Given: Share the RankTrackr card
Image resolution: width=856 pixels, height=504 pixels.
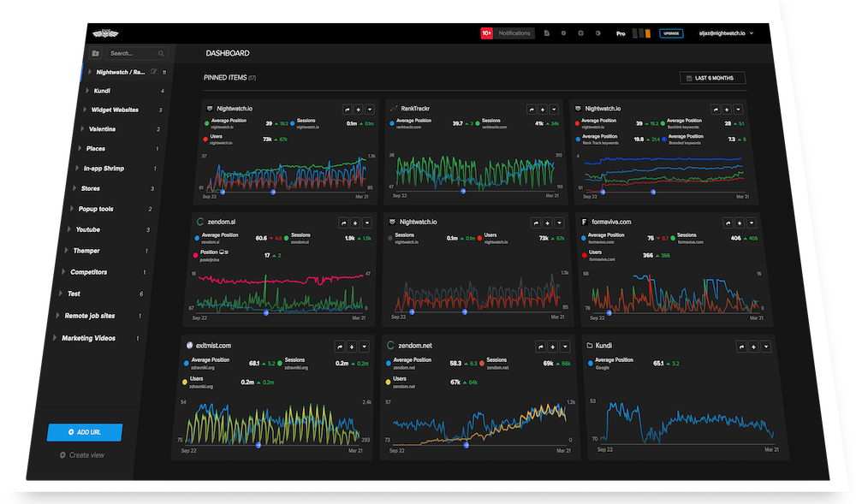Looking at the screenshot, I should (x=532, y=110).
